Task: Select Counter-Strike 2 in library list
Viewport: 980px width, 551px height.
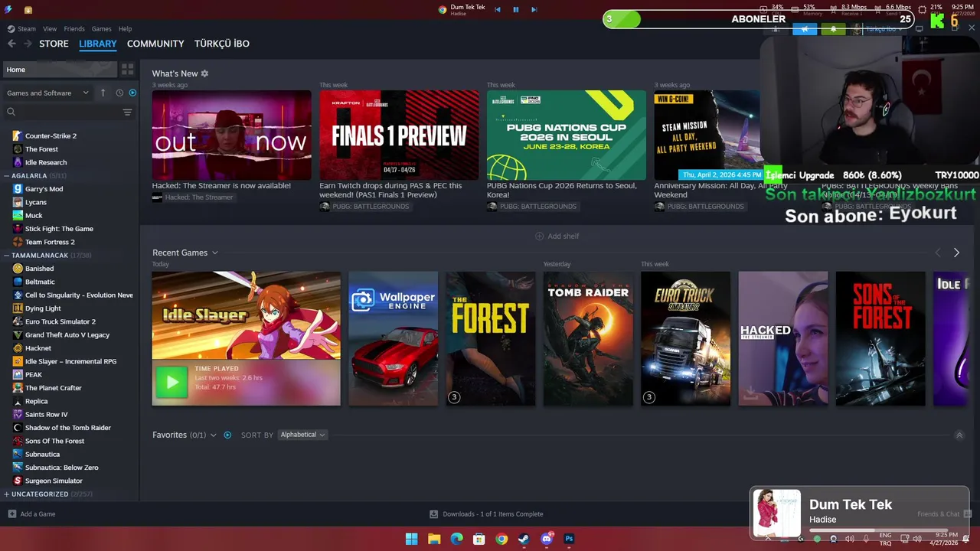Action: point(51,135)
